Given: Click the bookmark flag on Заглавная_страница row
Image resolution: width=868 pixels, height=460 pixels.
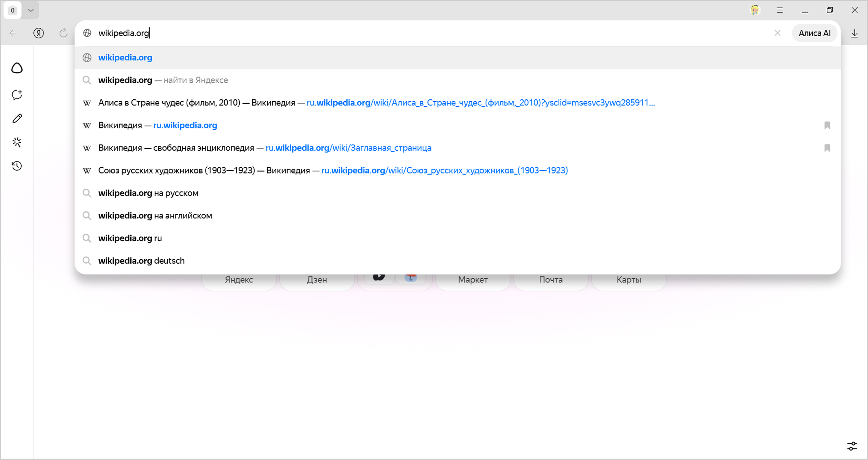Looking at the screenshot, I should (x=827, y=148).
